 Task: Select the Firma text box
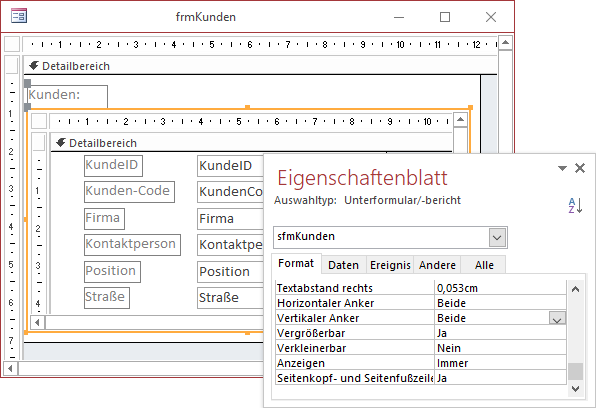coord(230,219)
